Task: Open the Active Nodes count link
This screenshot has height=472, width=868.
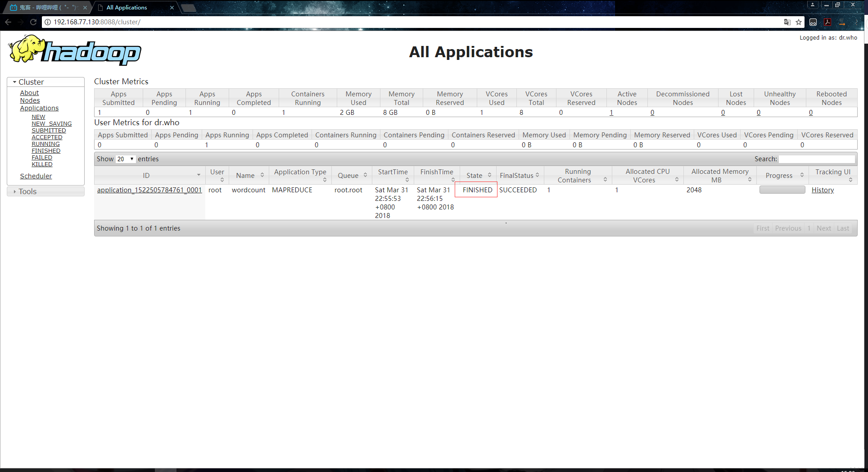Action: [x=611, y=113]
